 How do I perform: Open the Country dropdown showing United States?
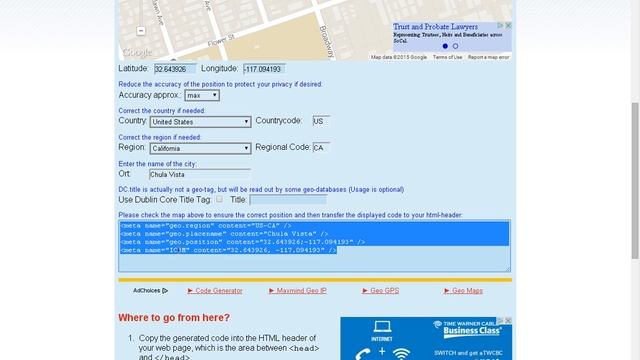click(200, 122)
